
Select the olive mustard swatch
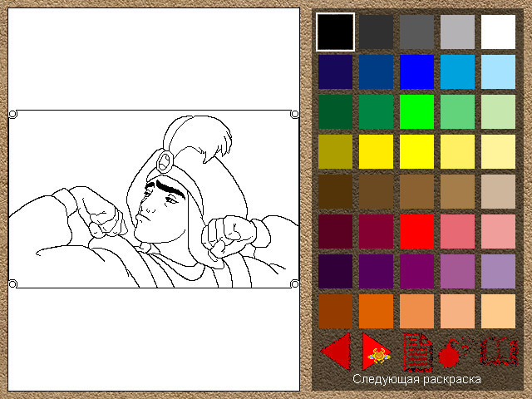pyautogui.click(x=335, y=151)
